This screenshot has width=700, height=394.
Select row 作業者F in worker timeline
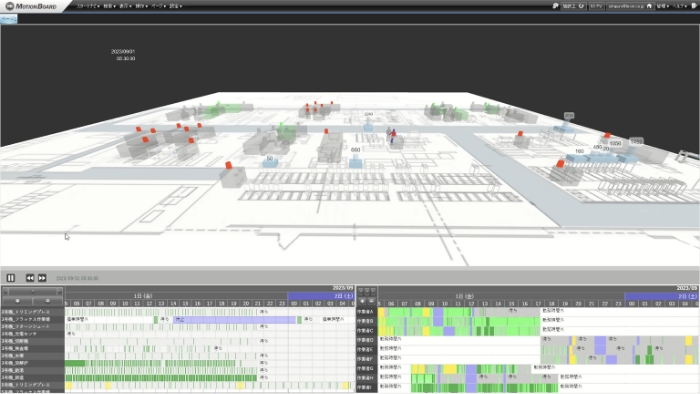pos(367,359)
